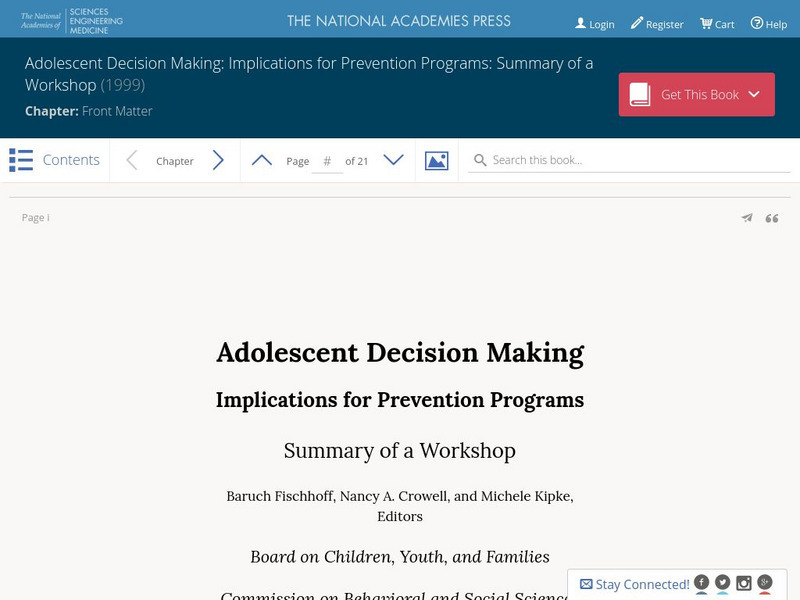
Task: Select the Register menu item
Action: click(657, 23)
